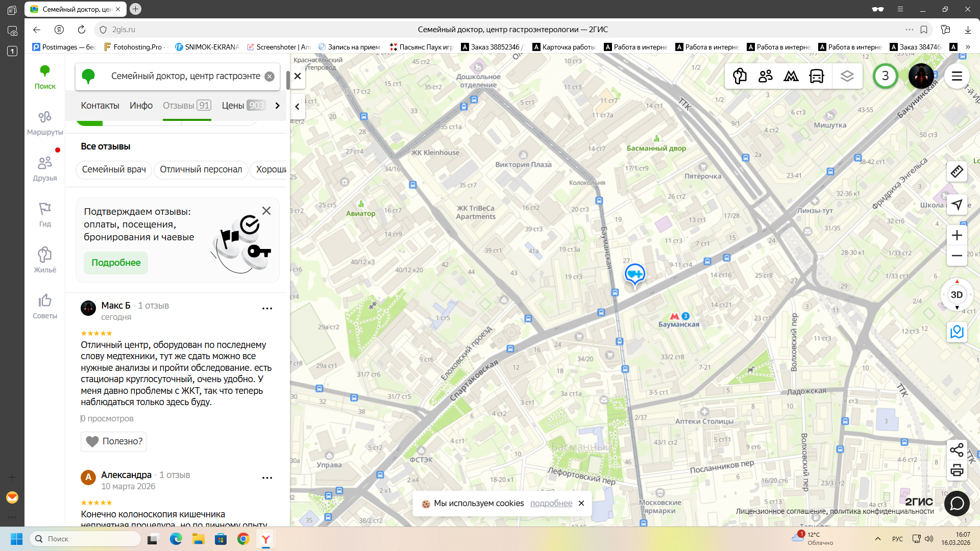
Task: Click the print map icon
Action: [x=957, y=470]
